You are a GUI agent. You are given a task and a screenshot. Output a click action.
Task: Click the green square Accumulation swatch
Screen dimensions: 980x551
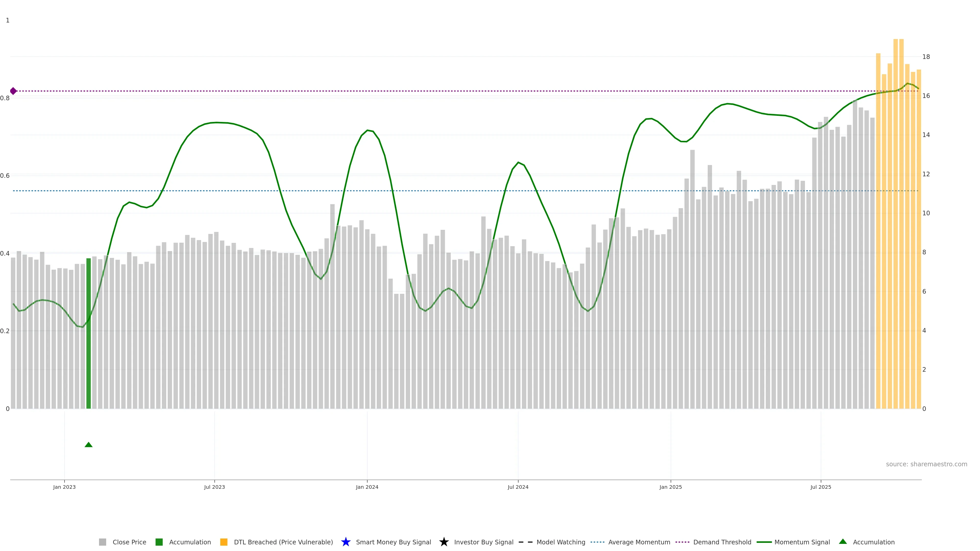(159, 542)
